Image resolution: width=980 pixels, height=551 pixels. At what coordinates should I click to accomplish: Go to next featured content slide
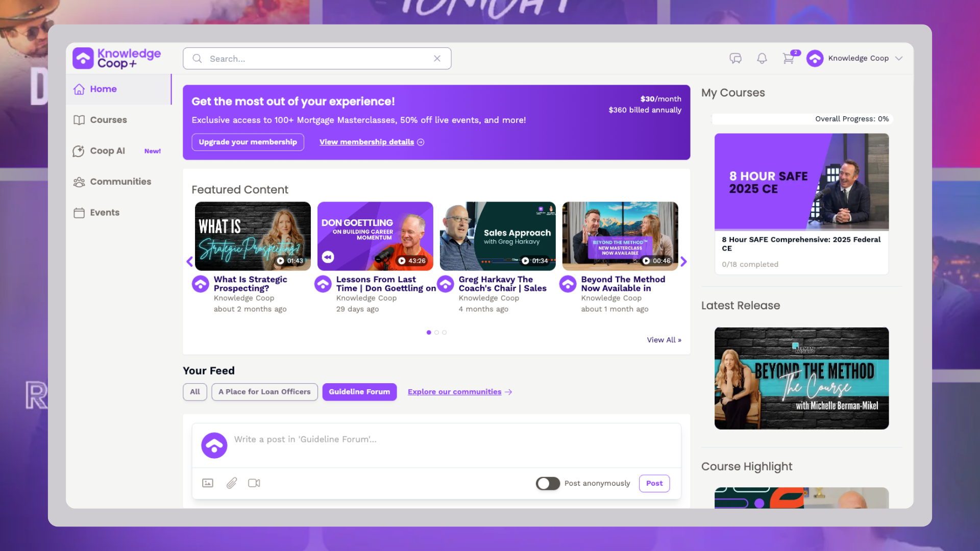[683, 262]
